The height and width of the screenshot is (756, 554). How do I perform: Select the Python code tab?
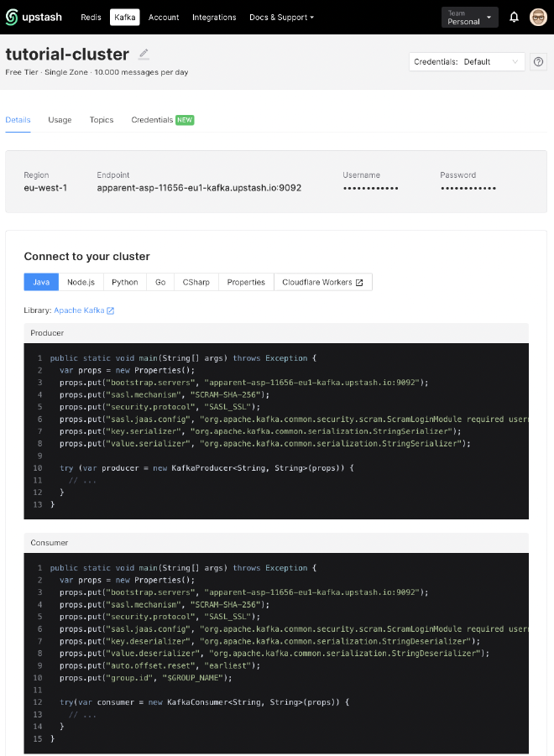pyautogui.click(x=125, y=282)
